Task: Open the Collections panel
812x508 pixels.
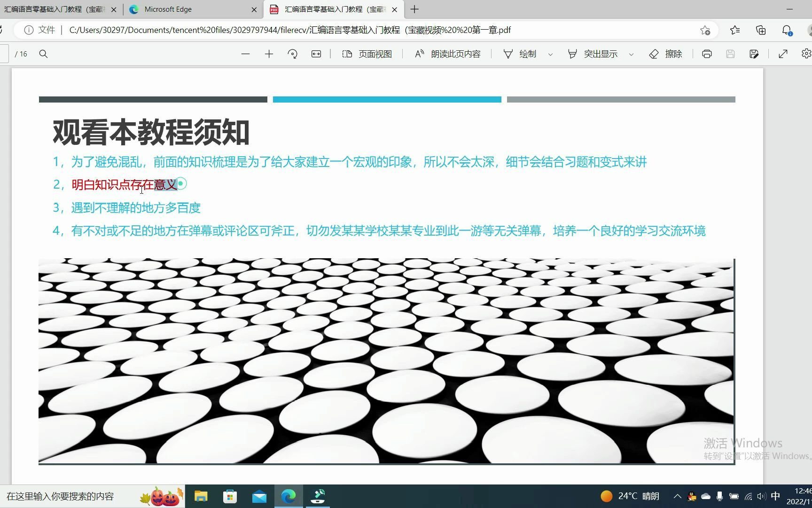Action: pyautogui.click(x=761, y=30)
